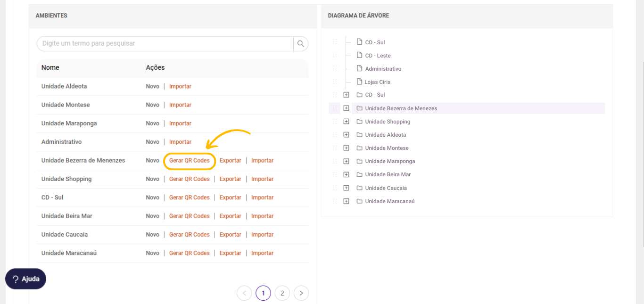Open the Ajuda help button
Screen dimensions: 644x304
[26, 279]
